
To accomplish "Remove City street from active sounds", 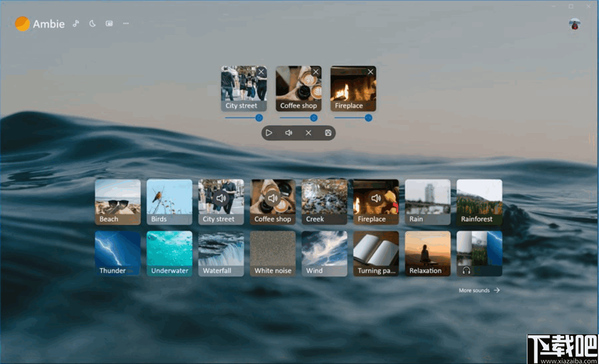I will coord(261,72).
